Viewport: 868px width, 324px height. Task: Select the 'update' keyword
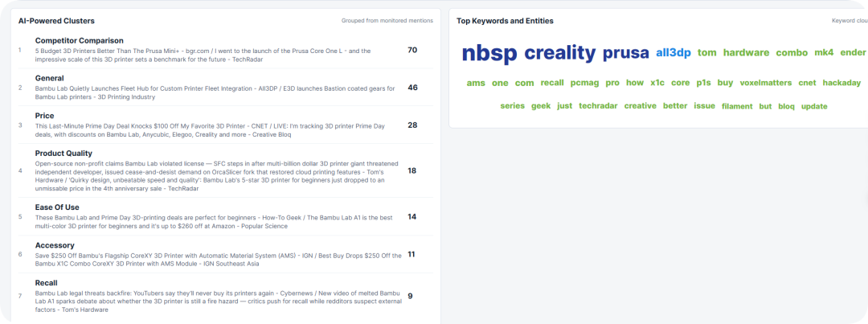point(814,106)
